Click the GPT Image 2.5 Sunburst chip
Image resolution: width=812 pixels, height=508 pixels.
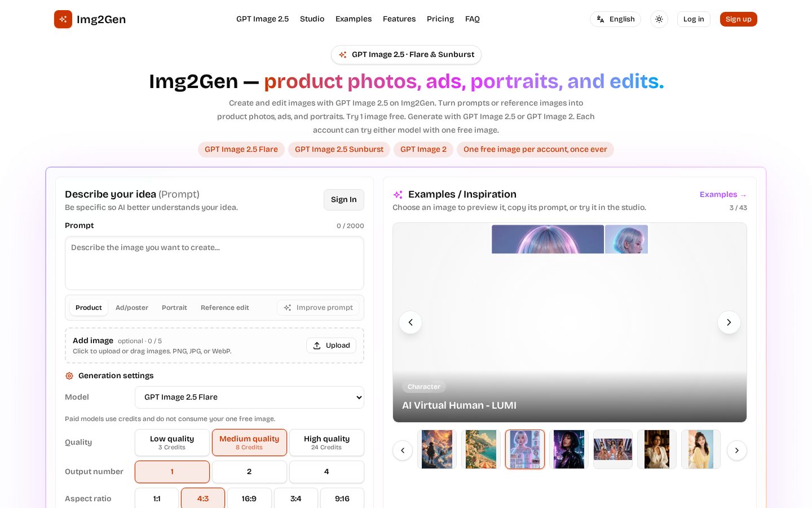339,150
